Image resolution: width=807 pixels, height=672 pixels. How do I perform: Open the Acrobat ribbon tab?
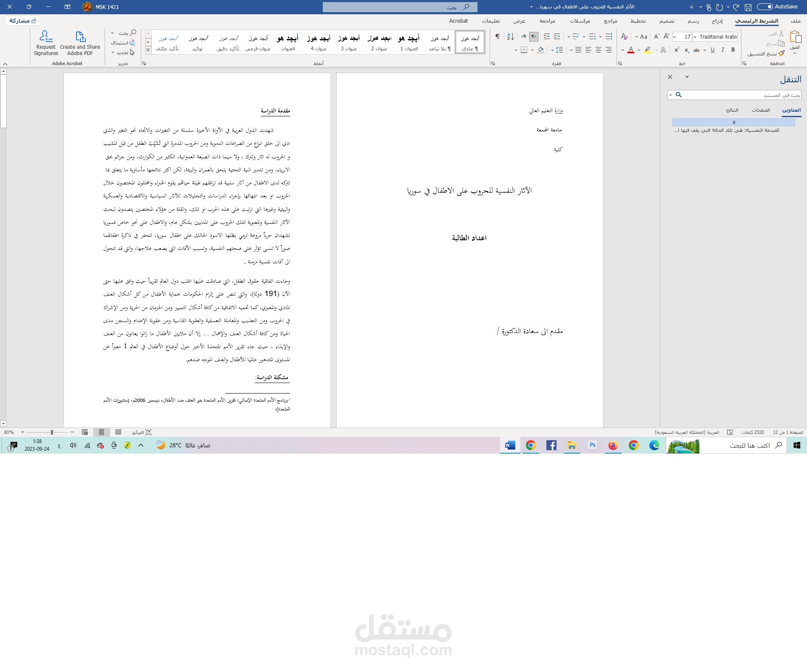coord(458,21)
